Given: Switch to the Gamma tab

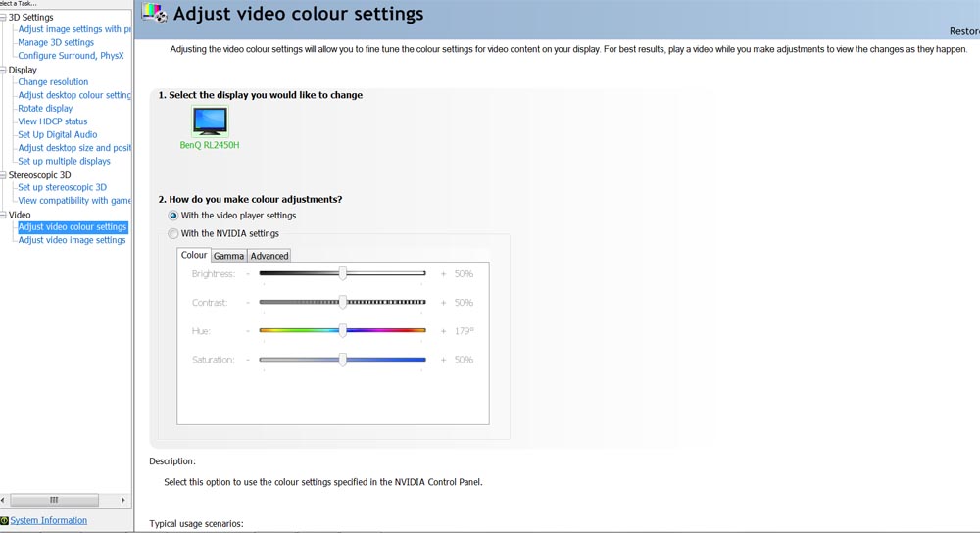Looking at the screenshot, I should (x=228, y=256).
